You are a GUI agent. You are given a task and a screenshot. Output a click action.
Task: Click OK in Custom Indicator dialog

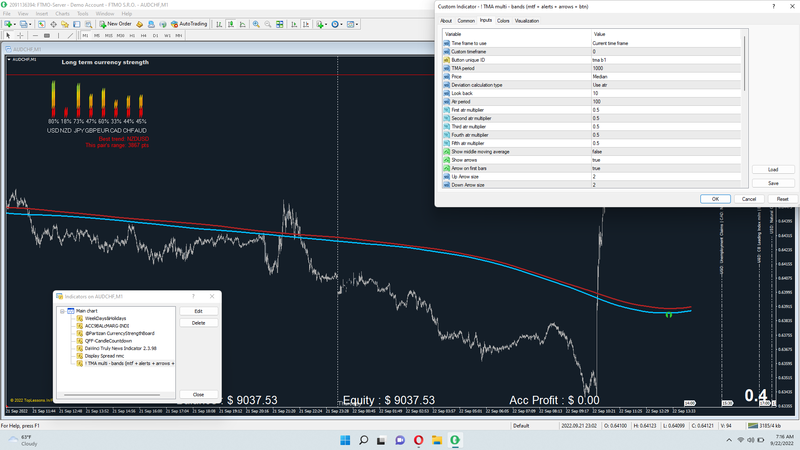coord(715,199)
